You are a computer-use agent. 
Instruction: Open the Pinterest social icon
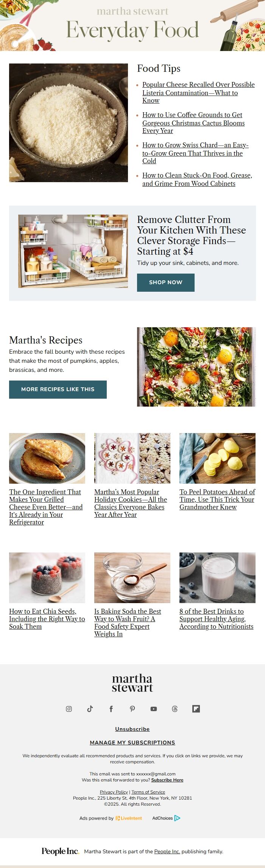click(x=132, y=709)
